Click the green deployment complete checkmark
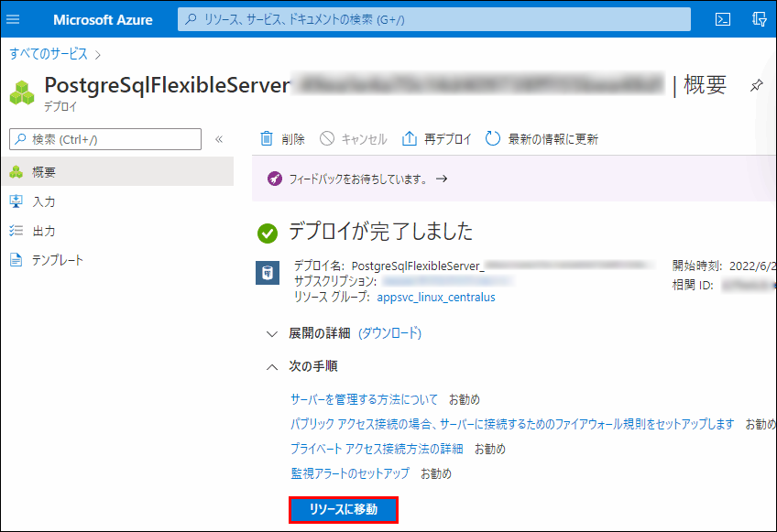This screenshot has height=532, width=777. coord(268,233)
